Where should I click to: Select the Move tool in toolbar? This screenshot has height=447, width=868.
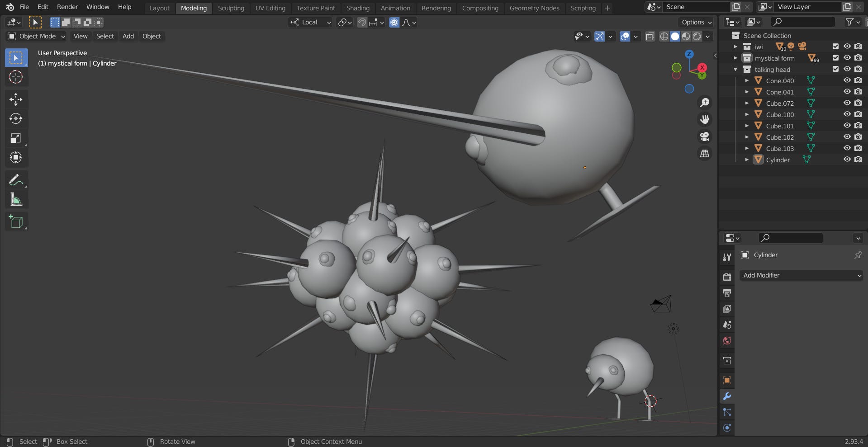(x=16, y=99)
